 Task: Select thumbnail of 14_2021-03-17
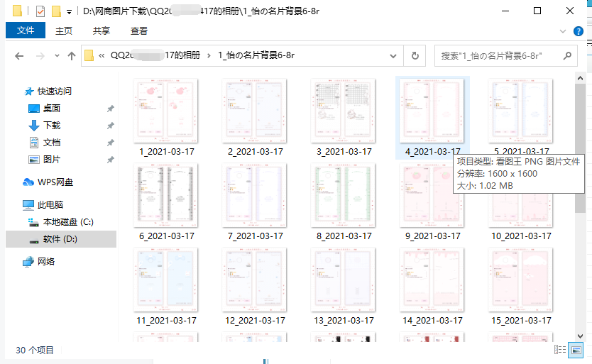[432, 280]
